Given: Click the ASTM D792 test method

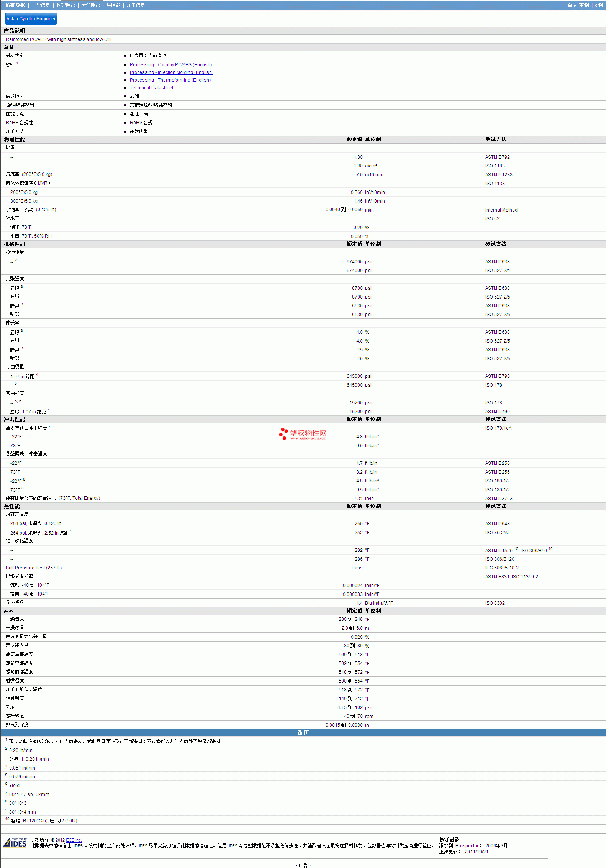Looking at the screenshot, I should coord(497,157).
